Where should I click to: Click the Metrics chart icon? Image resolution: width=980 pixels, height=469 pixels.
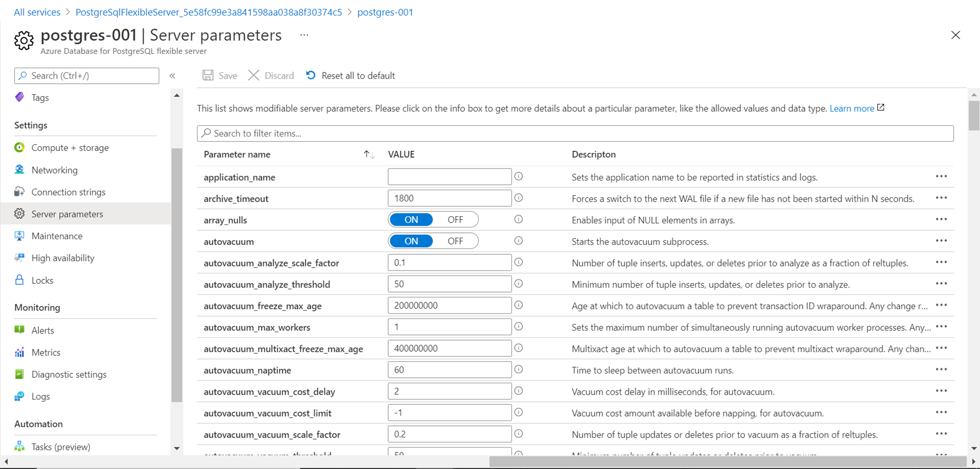20,352
